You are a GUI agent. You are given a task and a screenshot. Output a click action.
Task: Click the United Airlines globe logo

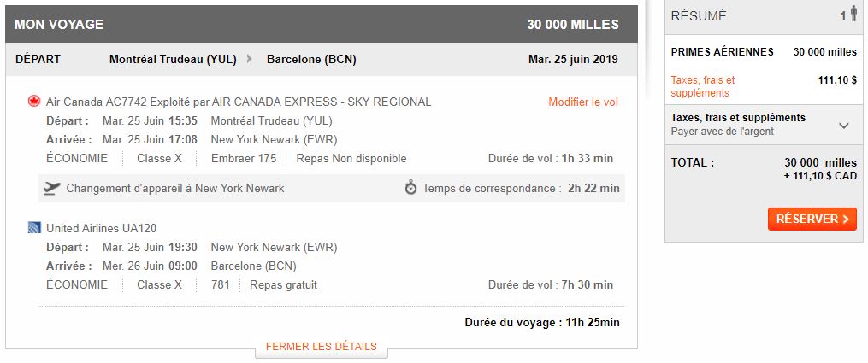tap(34, 228)
